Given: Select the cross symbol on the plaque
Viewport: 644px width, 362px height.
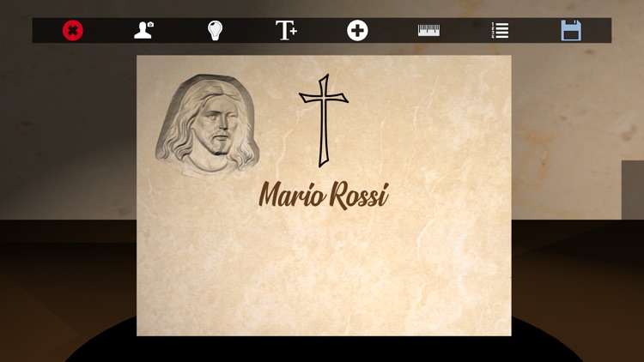Looking at the screenshot, I should pyautogui.click(x=324, y=120).
